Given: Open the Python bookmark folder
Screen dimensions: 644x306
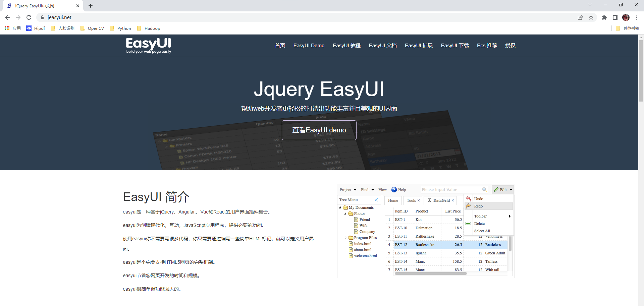Looking at the screenshot, I should click(120, 28).
